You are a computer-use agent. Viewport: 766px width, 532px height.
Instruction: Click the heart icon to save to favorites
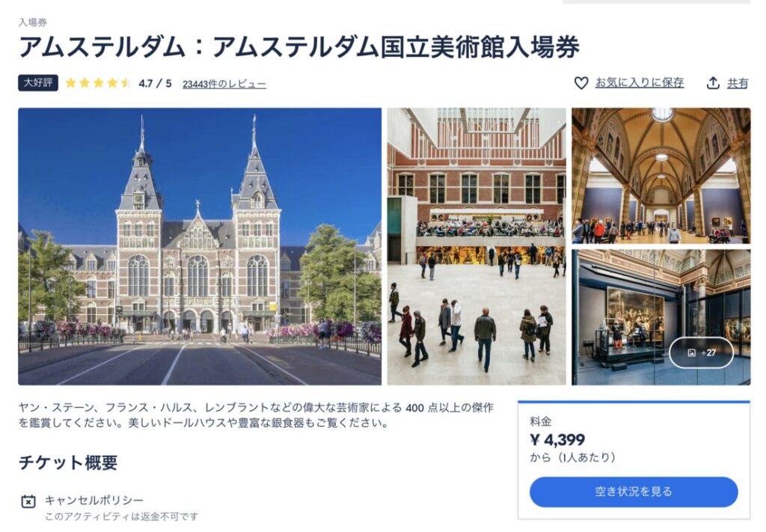(580, 83)
